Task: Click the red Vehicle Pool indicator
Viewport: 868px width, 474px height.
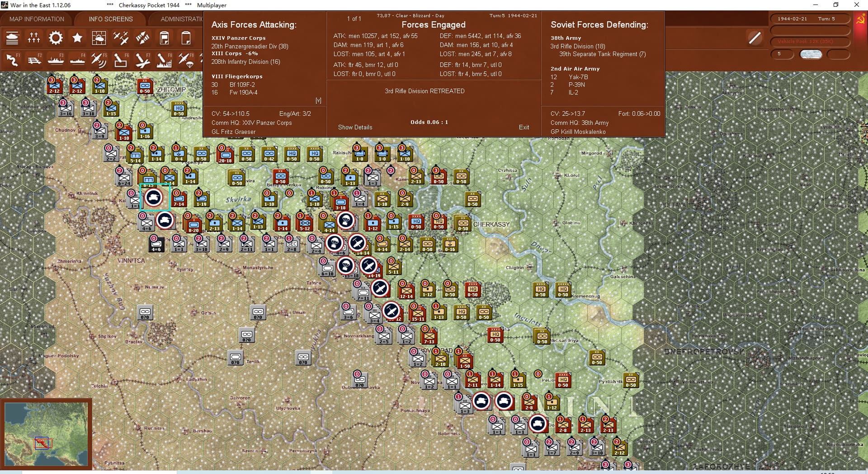Action: click(x=810, y=42)
